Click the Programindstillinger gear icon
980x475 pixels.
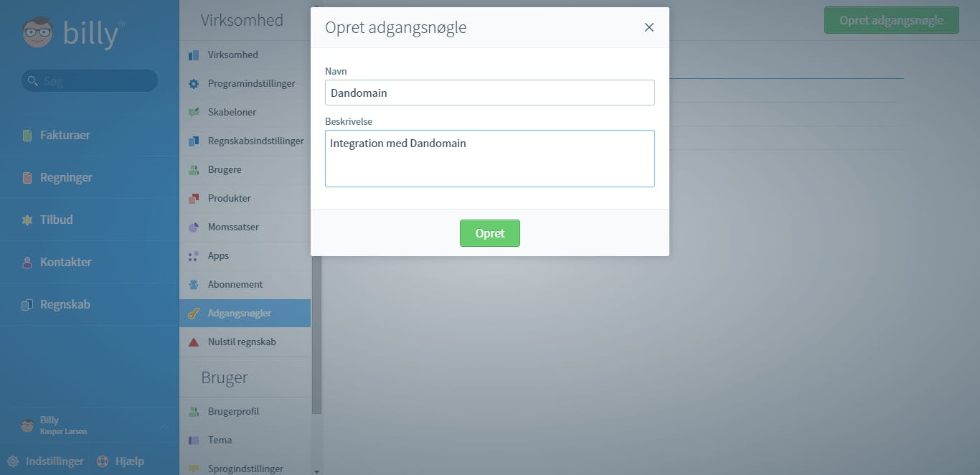[x=194, y=84]
